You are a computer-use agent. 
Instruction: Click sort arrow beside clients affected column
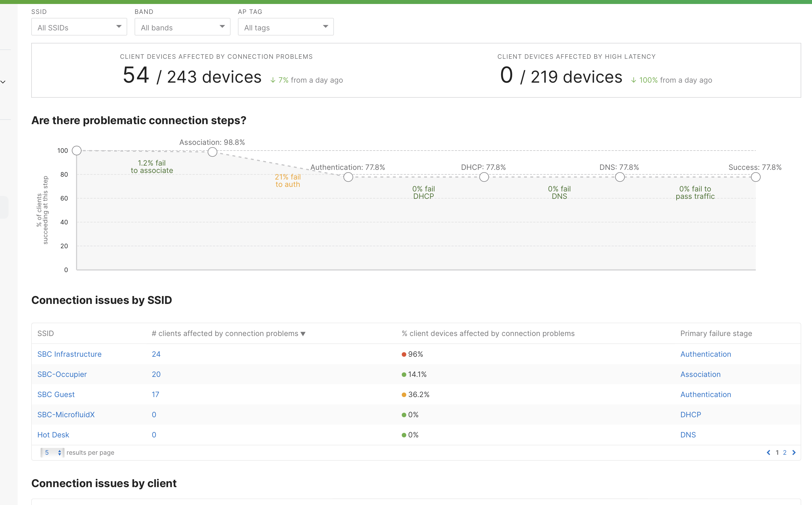[303, 334]
